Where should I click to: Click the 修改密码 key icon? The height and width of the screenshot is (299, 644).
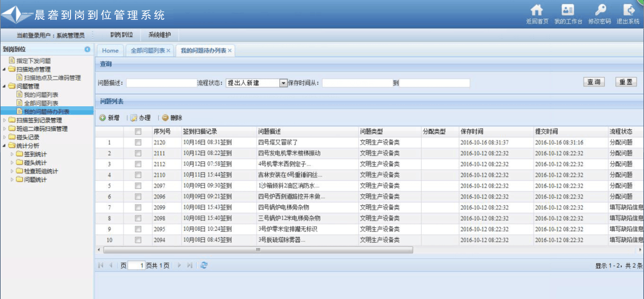pos(600,10)
